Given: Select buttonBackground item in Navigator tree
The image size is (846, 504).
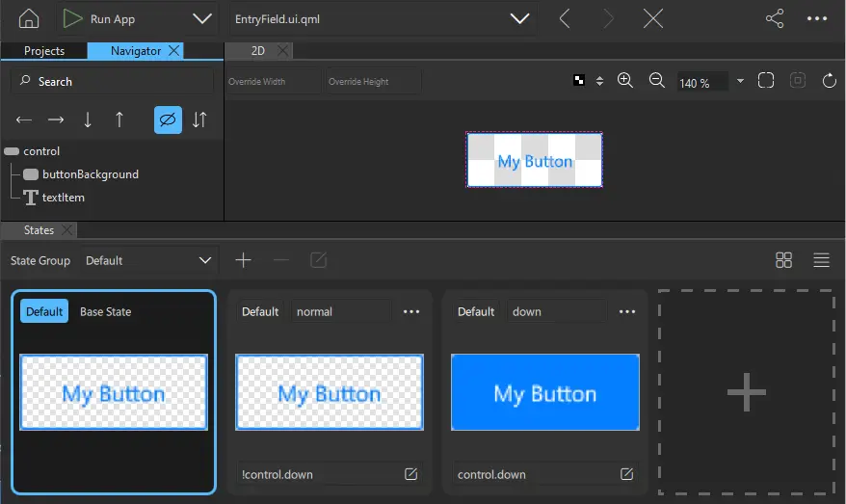Looking at the screenshot, I should click(90, 174).
